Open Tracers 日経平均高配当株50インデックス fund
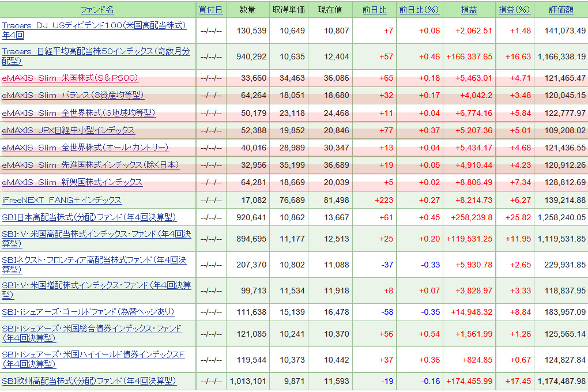The height and width of the screenshot is (392, 588). (x=96, y=51)
